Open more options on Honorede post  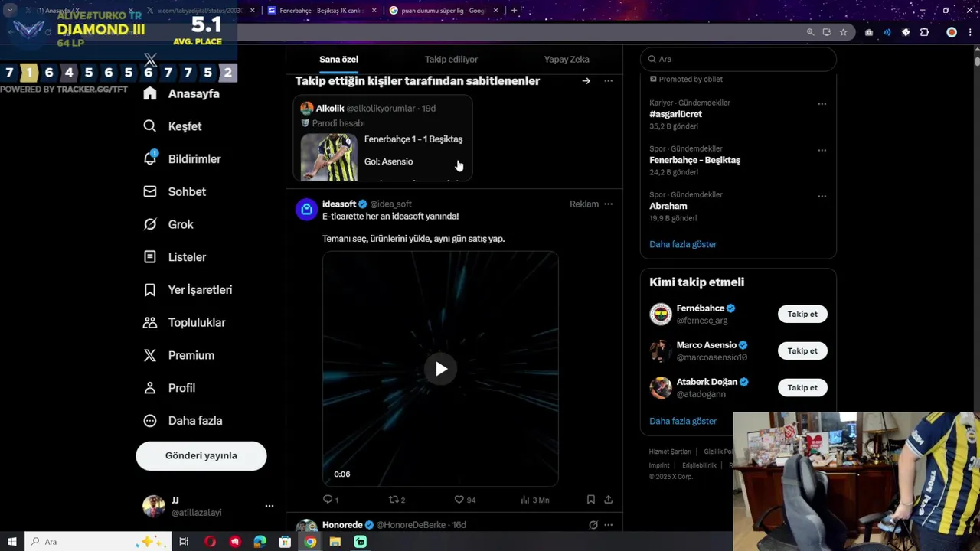[609, 525]
